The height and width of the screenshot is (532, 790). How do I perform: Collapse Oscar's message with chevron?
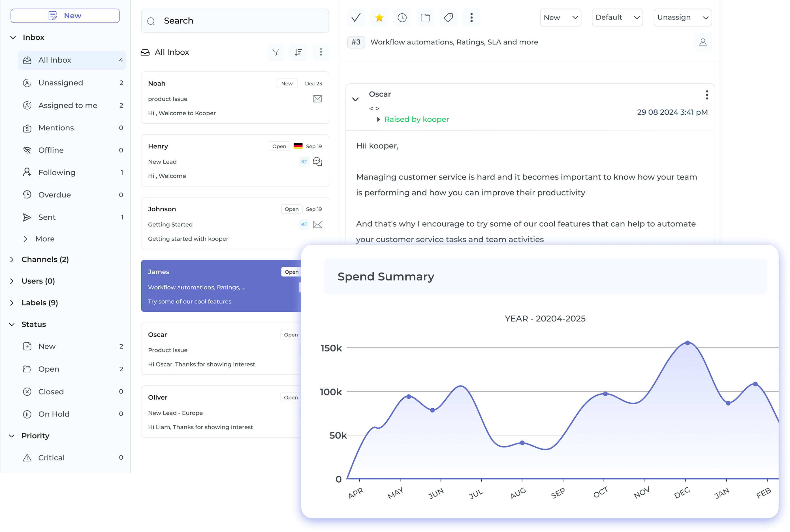pyautogui.click(x=355, y=99)
